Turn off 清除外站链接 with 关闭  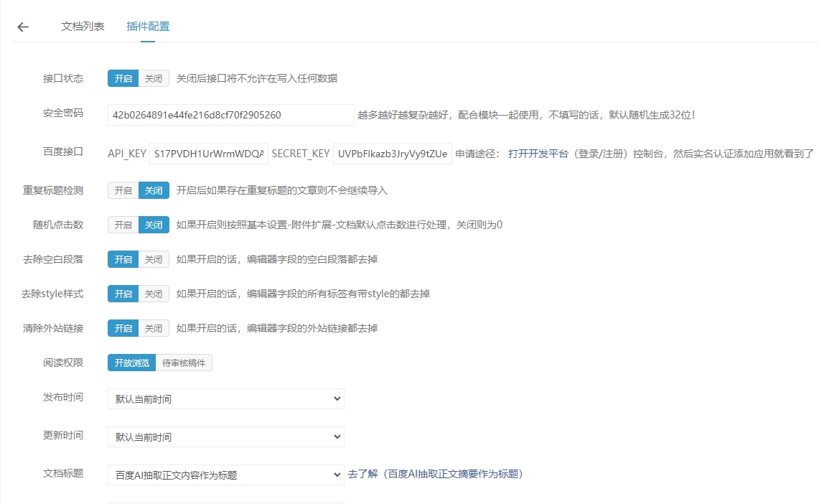[x=154, y=328]
